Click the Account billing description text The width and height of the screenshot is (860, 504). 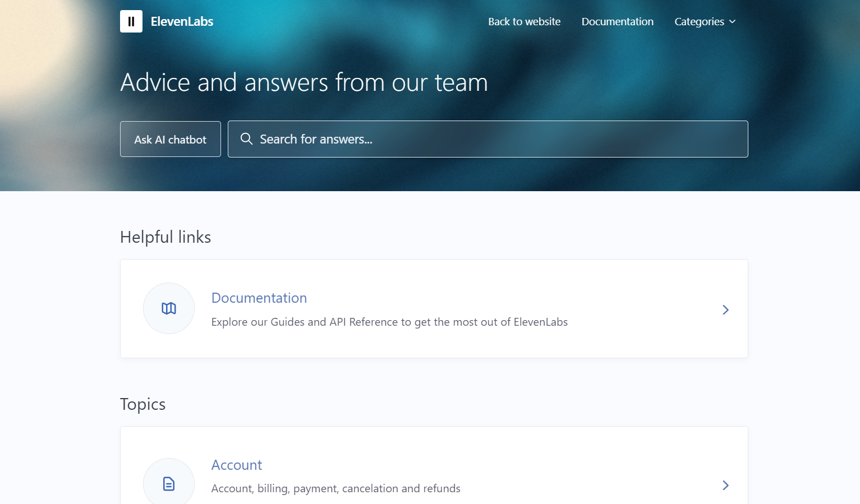click(335, 488)
